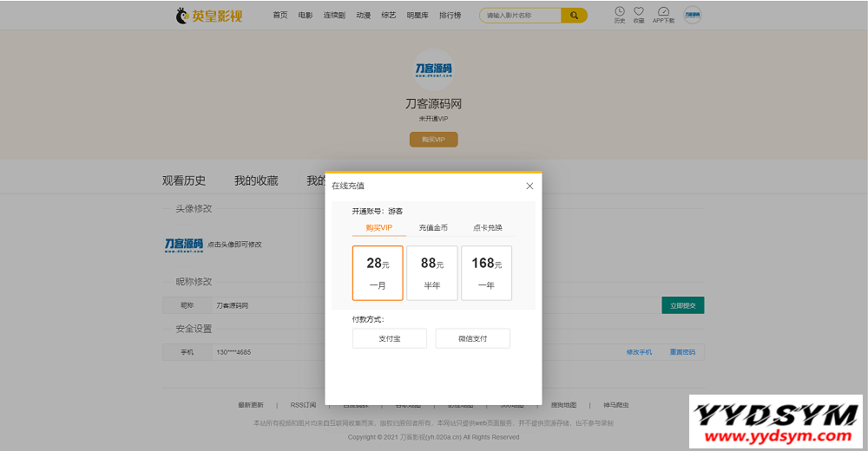The height and width of the screenshot is (451, 868).
Task: Click the profile avatar under 头像修改
Action: (x=184, y=245)
